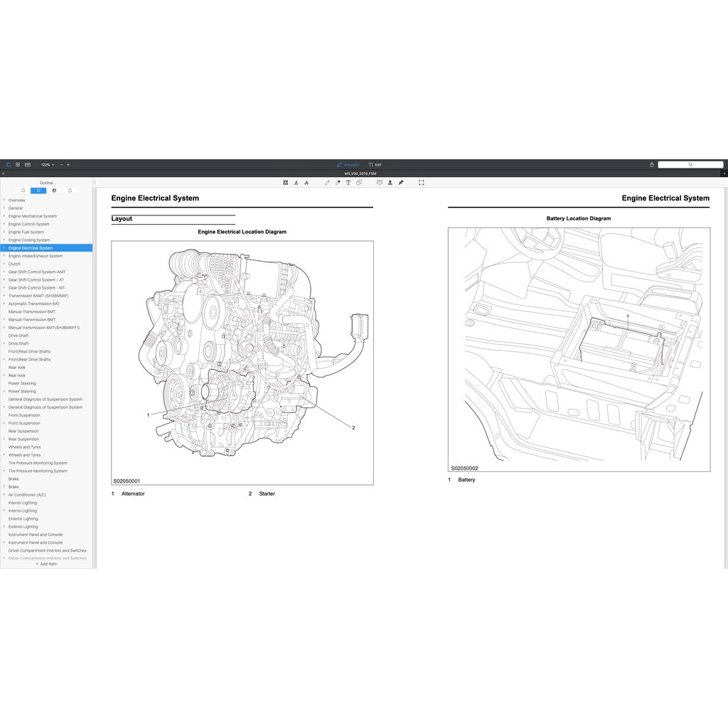Select the signature tool

tap(400, 182)
